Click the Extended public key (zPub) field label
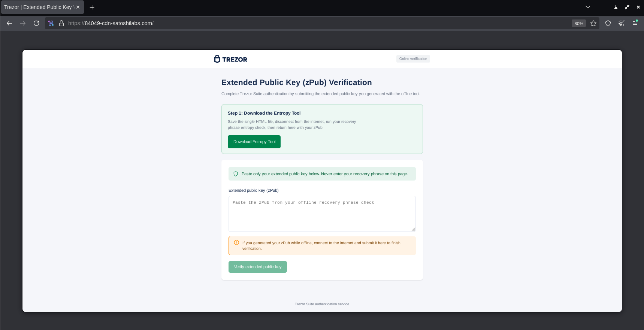Viewport: 644px width, 330px height. tap(254, 190)
